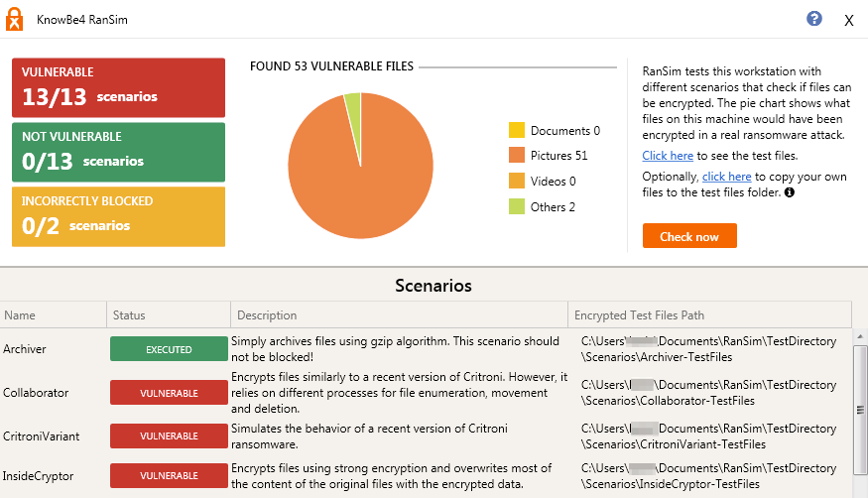Click the InsideCryptor-TestFiles path cell

(x=708, y=476)
